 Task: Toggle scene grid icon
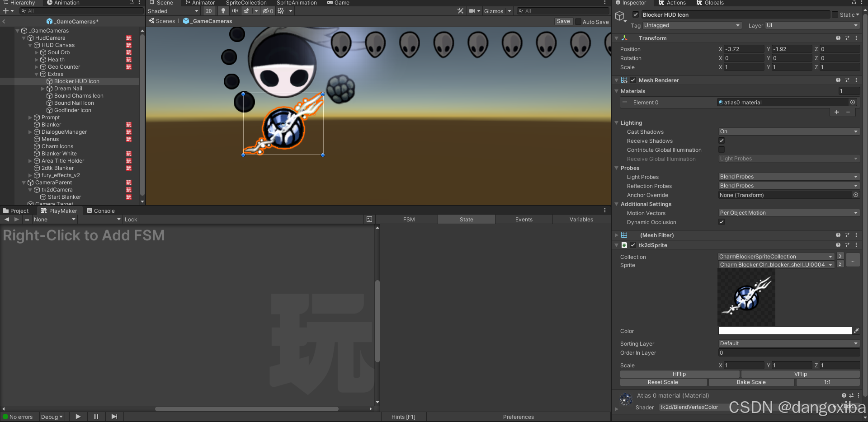tap(281, 11)
